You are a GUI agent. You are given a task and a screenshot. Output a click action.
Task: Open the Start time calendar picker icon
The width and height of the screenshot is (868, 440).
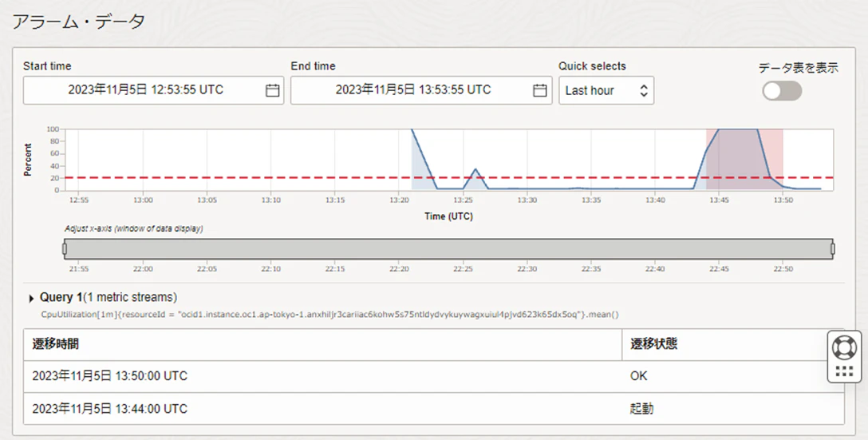coord(272,90)
